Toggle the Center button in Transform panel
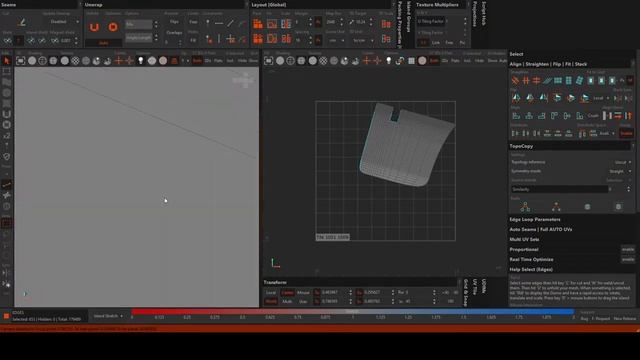 click(x=287, y=293)
